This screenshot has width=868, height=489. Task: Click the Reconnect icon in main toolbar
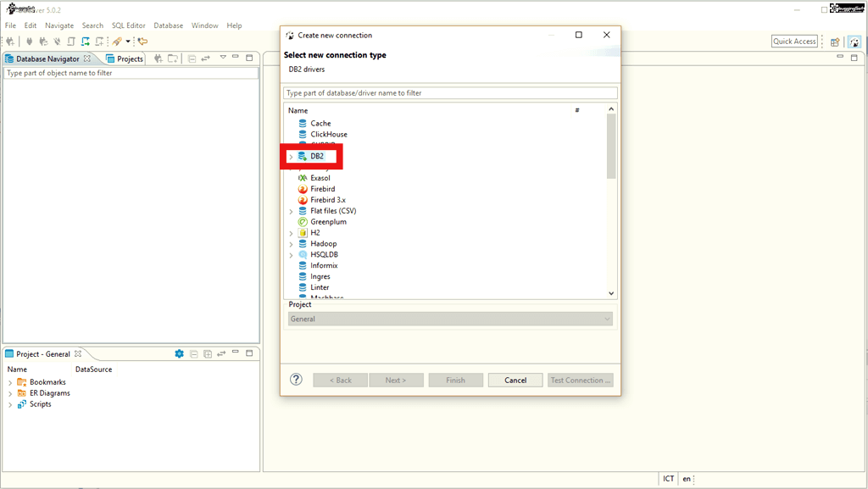43,42
